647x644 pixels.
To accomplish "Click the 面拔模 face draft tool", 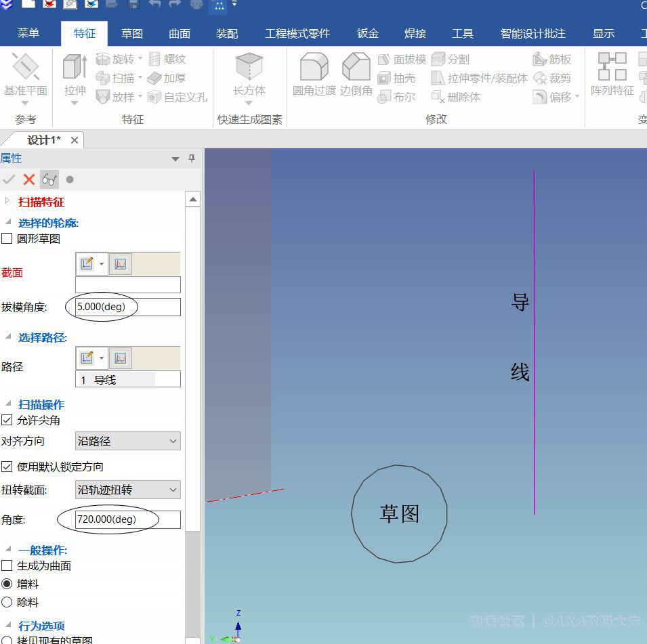I will [x=402, y=60].
